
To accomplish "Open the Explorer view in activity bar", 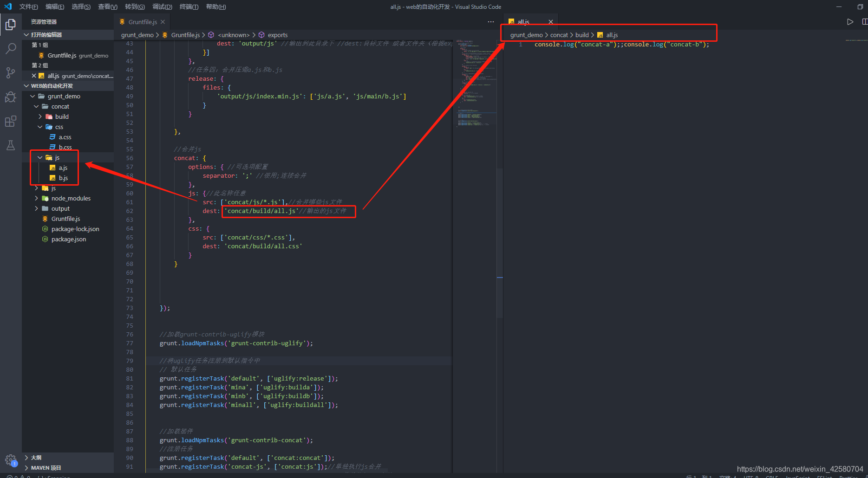I will point(11,24).
